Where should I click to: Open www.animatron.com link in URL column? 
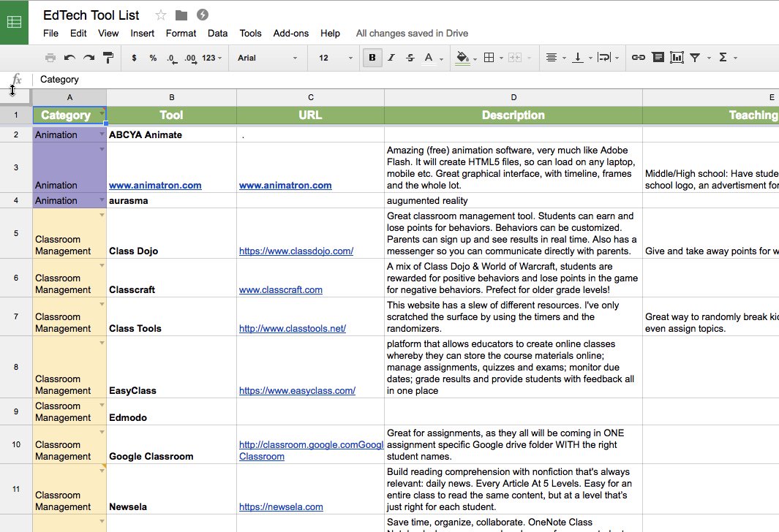(285, 185)
